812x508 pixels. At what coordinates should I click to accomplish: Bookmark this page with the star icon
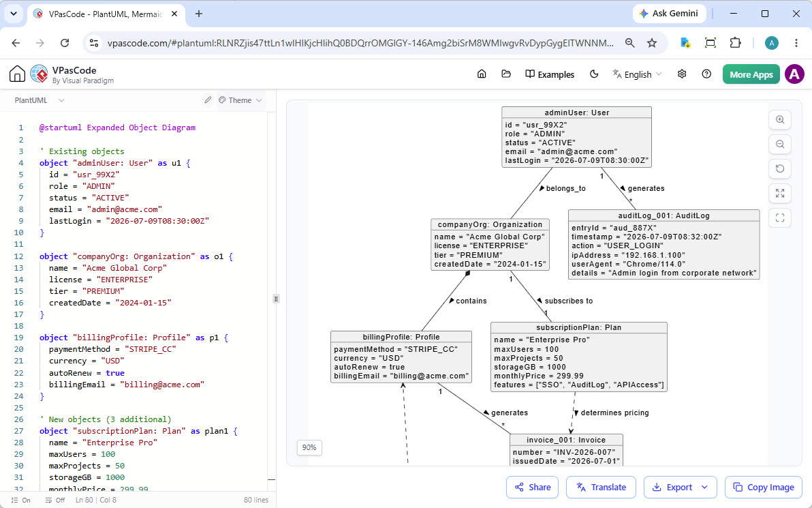pyautogui.click(x=652, y=43)
